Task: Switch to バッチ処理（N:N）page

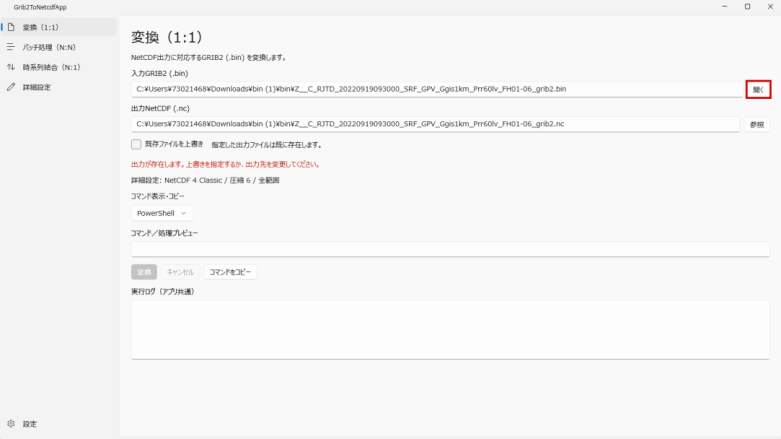Action: 59,47
